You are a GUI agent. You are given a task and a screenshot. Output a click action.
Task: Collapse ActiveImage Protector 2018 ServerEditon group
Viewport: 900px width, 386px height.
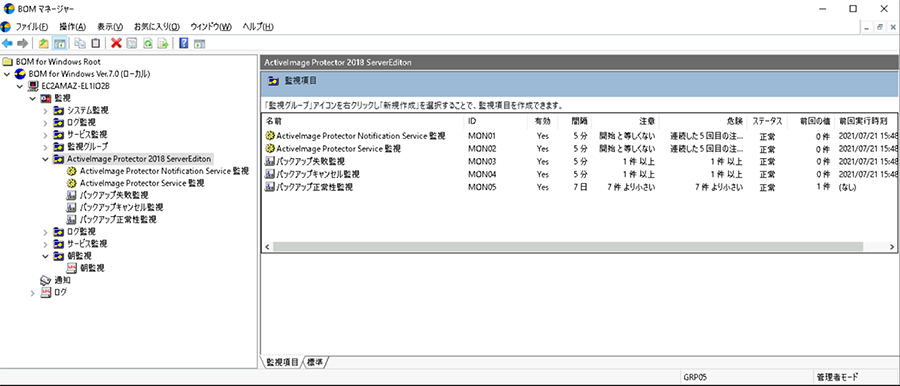[x=45, y=159]
